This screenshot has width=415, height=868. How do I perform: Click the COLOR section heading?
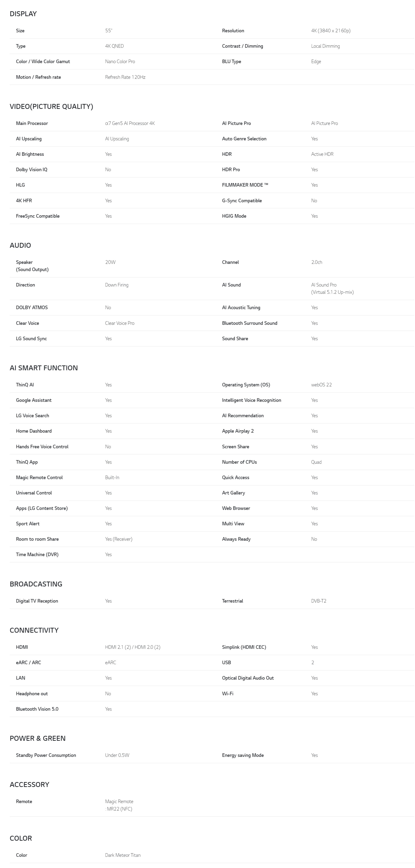pyautogui.click(x=21, y=838)
